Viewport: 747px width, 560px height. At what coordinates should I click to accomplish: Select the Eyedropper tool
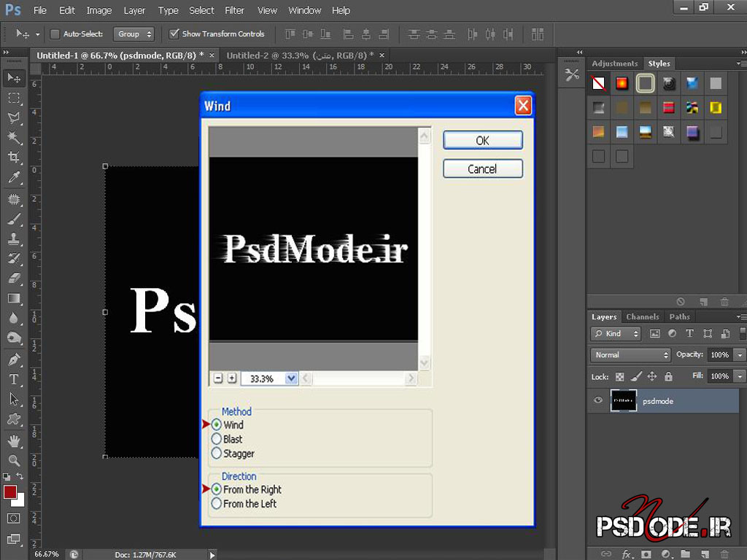coord(14,177)
